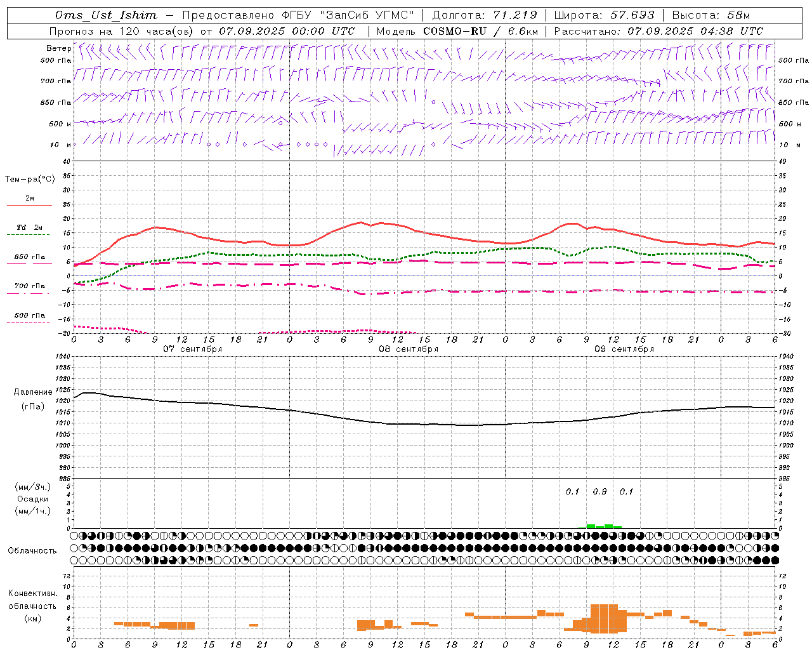Viewport: 812px width, 650px height.
Task: Click the Долгота: 71.219 value
Action: tap(485, 15)
